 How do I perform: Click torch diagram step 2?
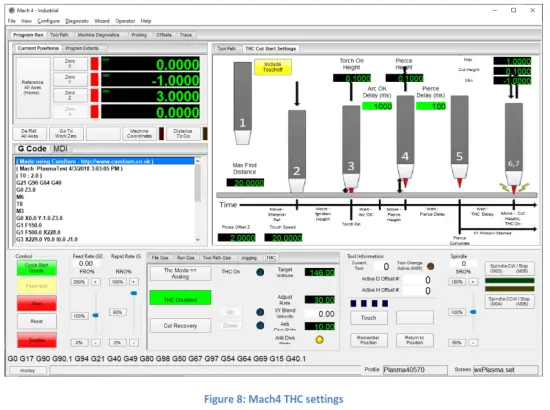pos(297,151)
